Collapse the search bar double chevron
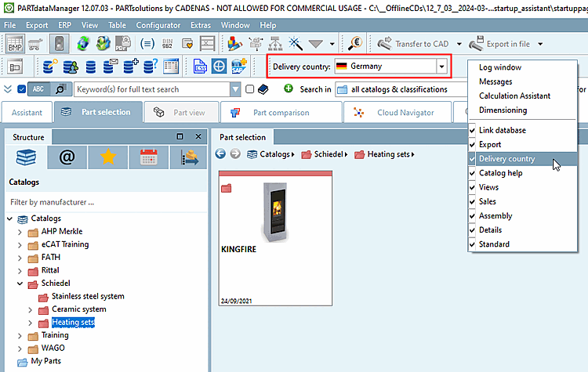The height and width of the screenshot is (372, 588). point(8,89)
